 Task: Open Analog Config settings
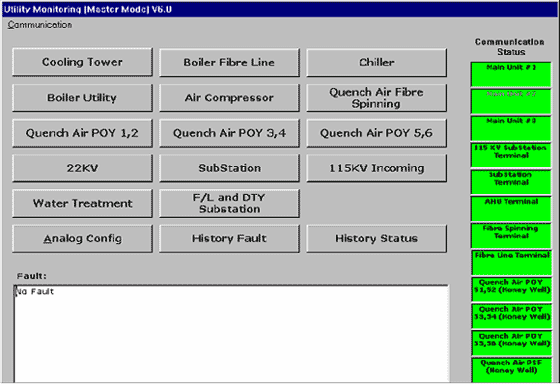pos(82,238)
